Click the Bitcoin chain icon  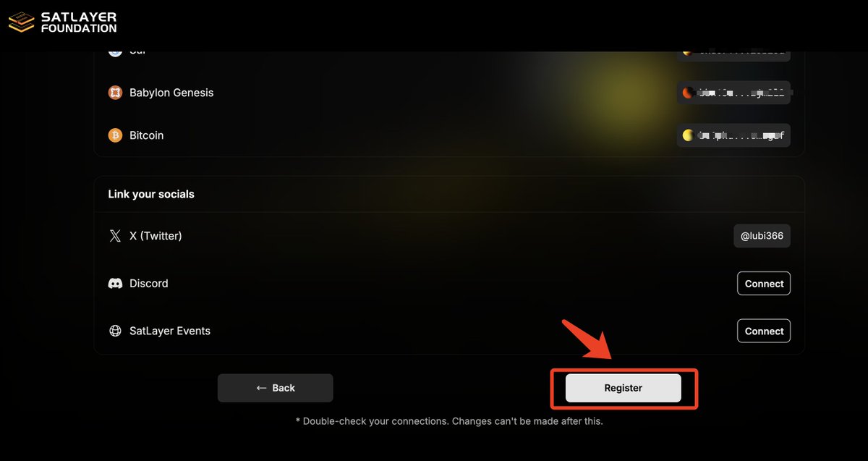[x=115, y=135]
